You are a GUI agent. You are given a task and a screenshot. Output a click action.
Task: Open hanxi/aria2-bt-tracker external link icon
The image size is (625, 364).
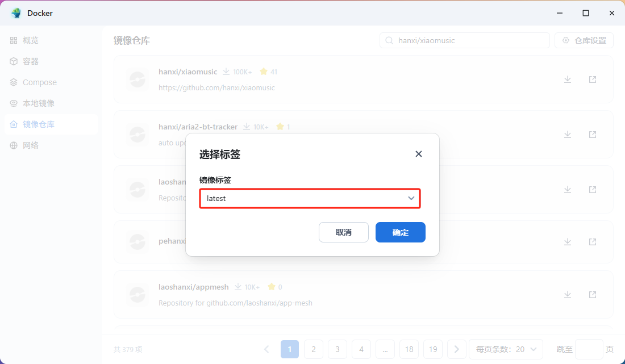coord(593,135)
